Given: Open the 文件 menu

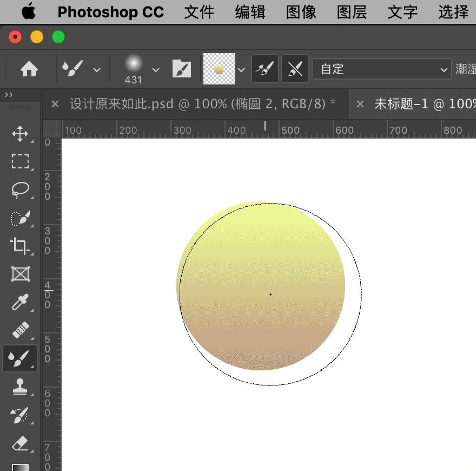Looking at the screenshot, I should point(199,12).
